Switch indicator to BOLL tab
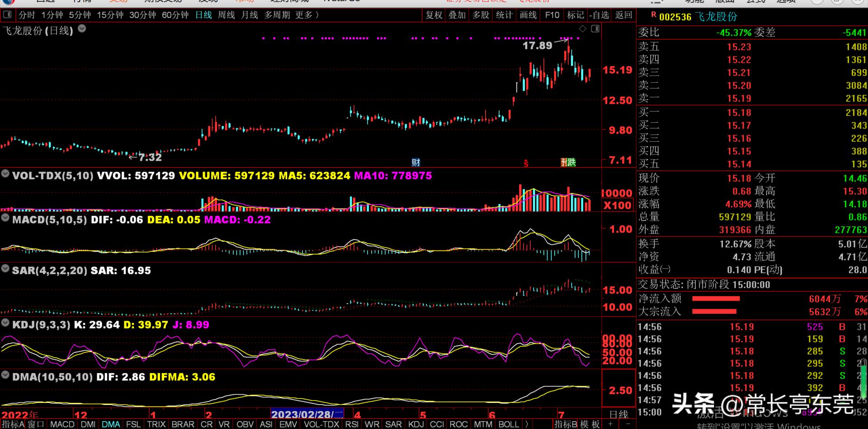The width and height of the screenshot is (868, 429). point(509,424)
